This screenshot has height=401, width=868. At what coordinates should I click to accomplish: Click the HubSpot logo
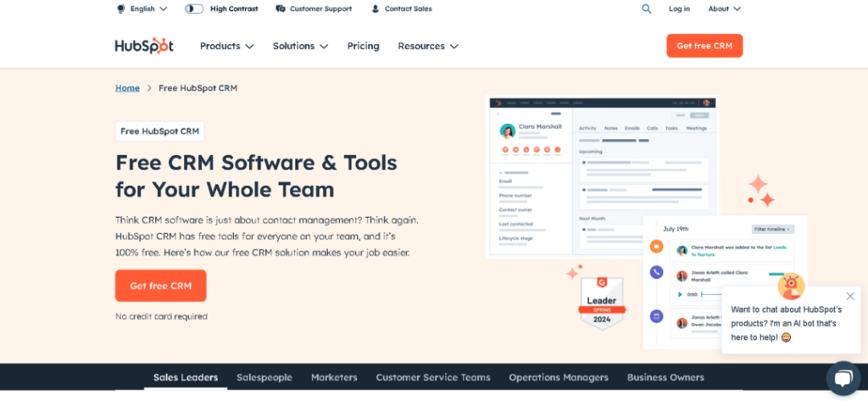144,46
